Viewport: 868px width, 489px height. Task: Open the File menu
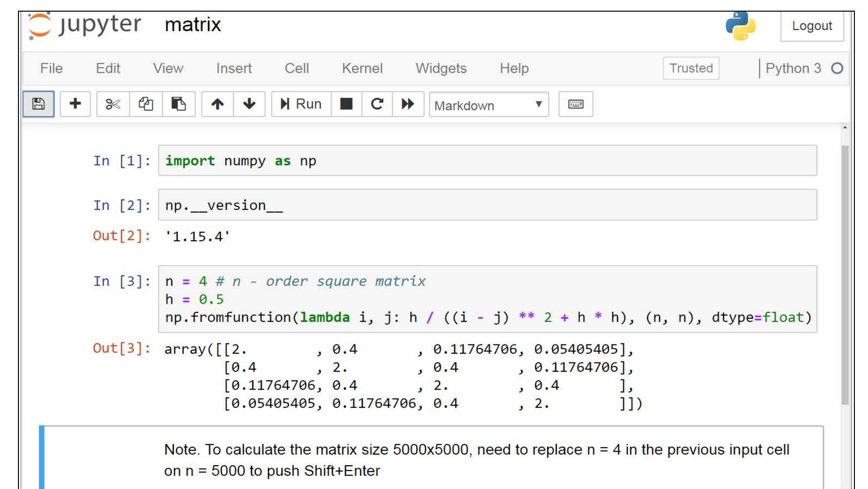click(51, 68)
